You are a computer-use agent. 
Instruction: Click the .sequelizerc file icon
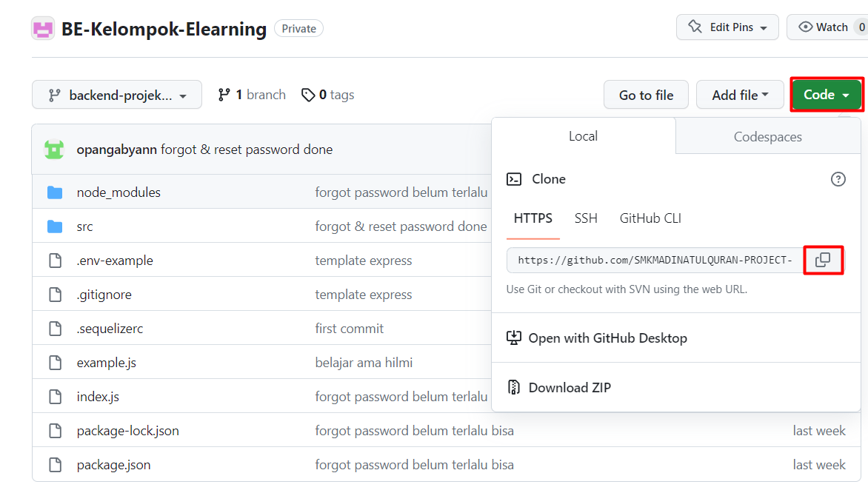coord(56,329)
